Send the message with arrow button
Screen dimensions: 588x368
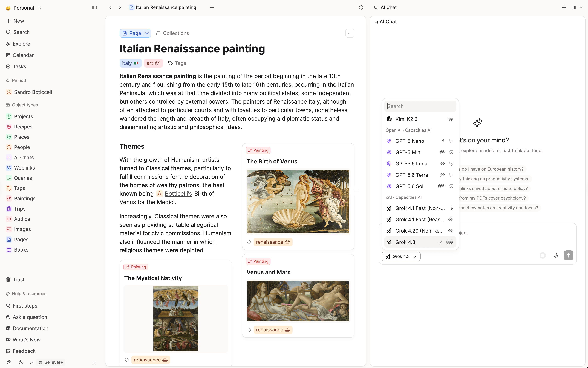(x=569, y=256)
